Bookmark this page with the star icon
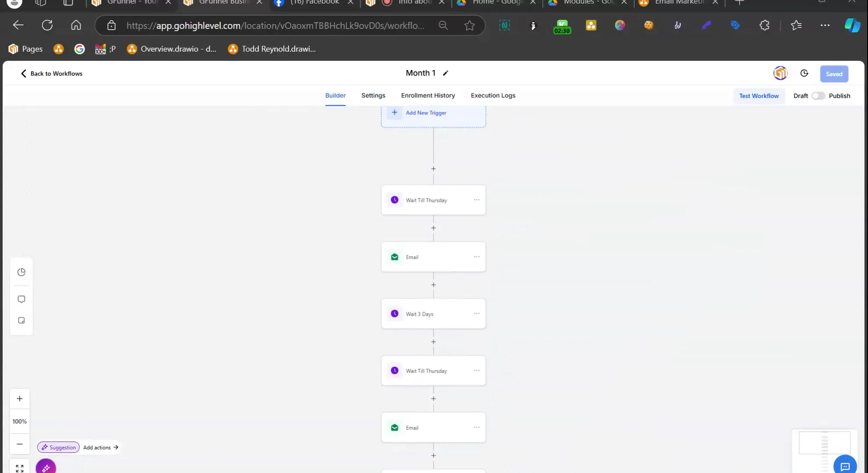 [x=469, y=25]
